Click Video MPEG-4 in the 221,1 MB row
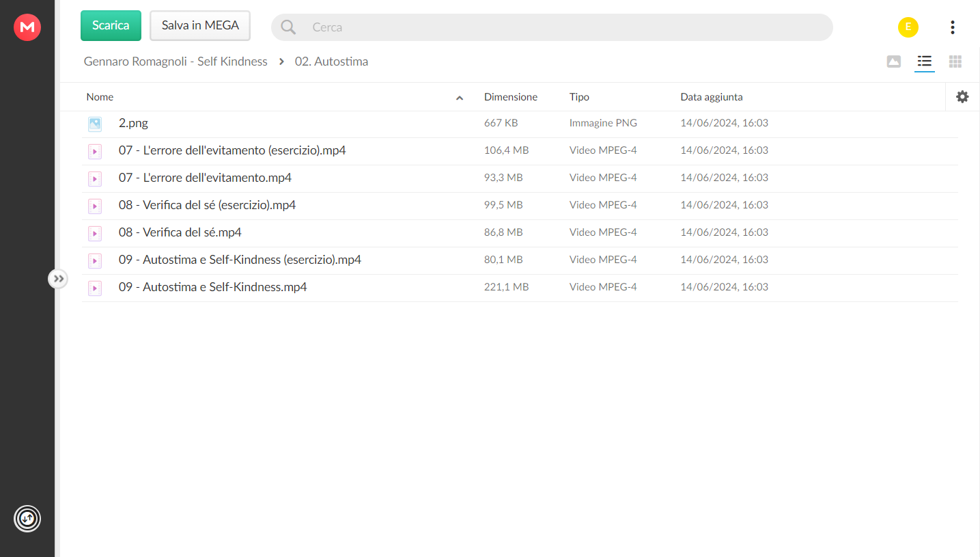This screenshot has height=557, width=980. [603, 287]
